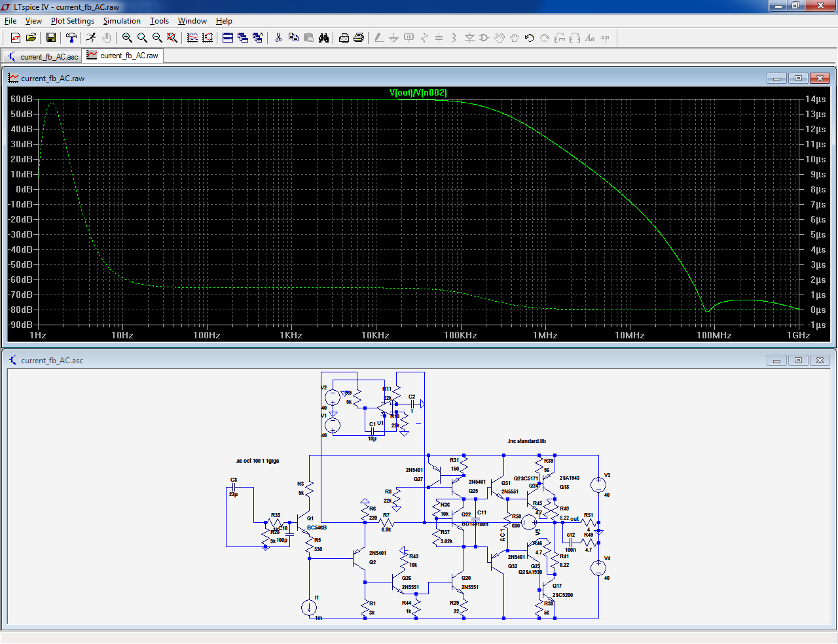Screen dimensions: 838x644
Task: Switch to the current_fb_AC.asc tab
Action: (43, 57)
